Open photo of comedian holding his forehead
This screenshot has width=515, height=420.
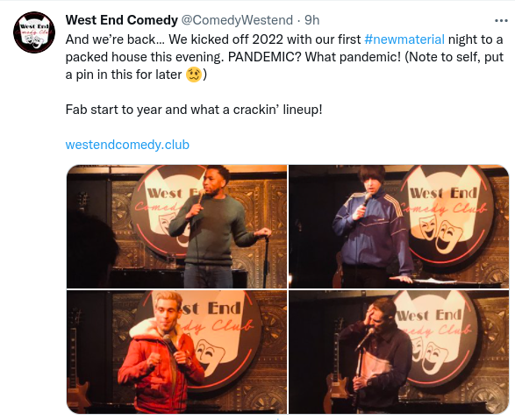pyautogui.click(x=398, y=352)
